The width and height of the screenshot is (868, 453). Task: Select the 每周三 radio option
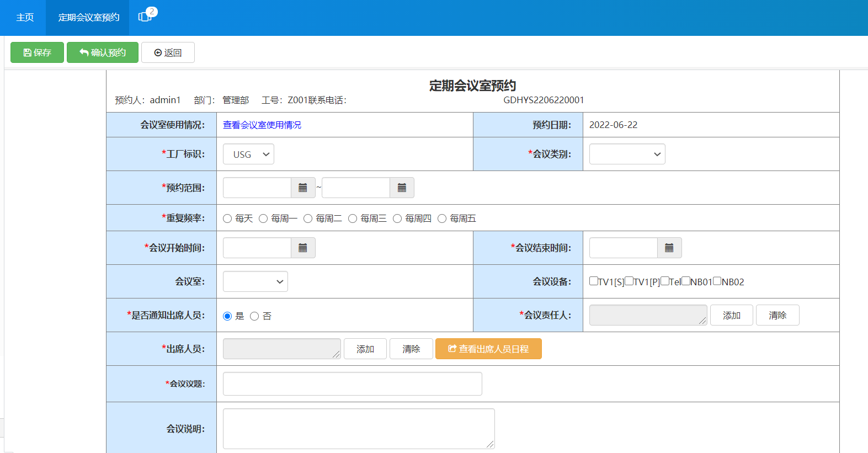tap(353, 218)
